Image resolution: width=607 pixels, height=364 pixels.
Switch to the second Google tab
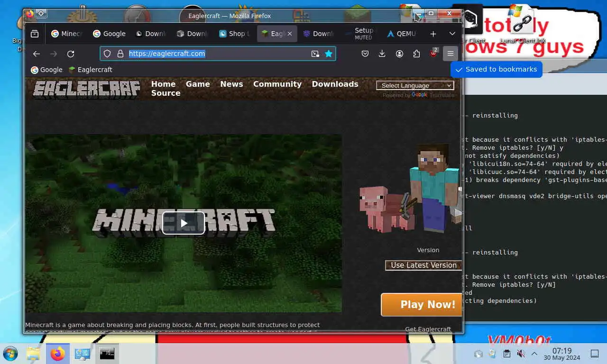[x=109, y=34]
